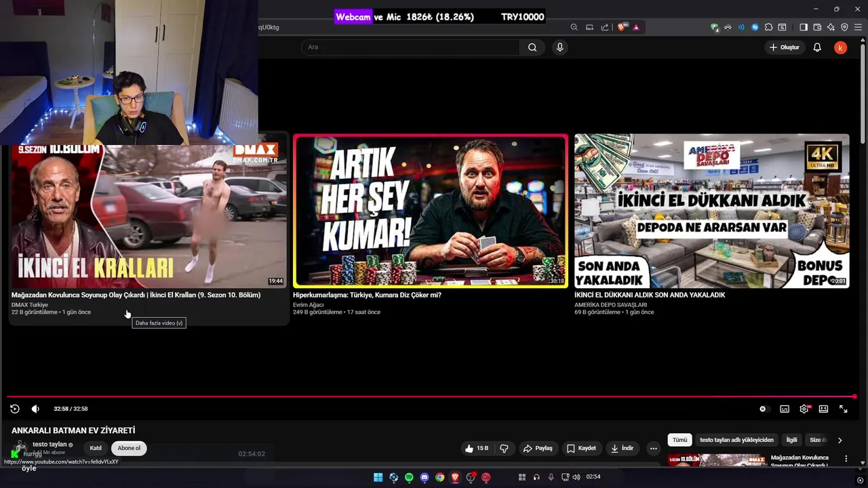
Task: Open Mağazadan Kovulunca Soyunup title under large thumbnail
Action: 136,295
